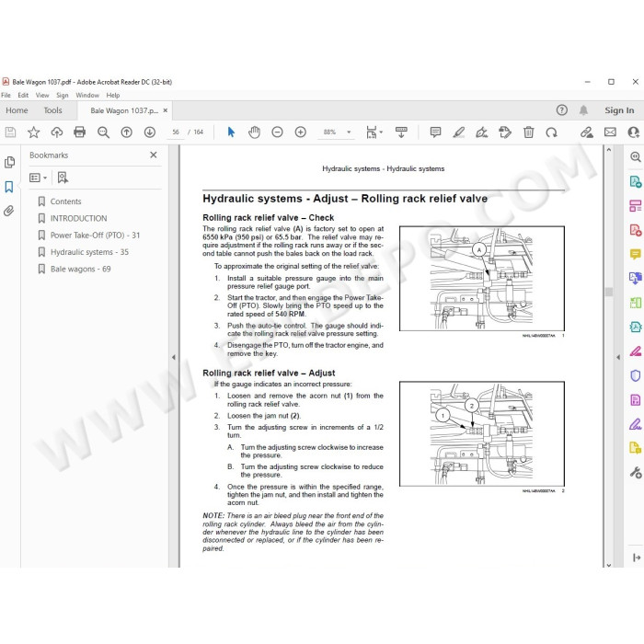644x644 pixels.
Task: Open Organize Pages tool in right pane
Action: click(636, 205)
